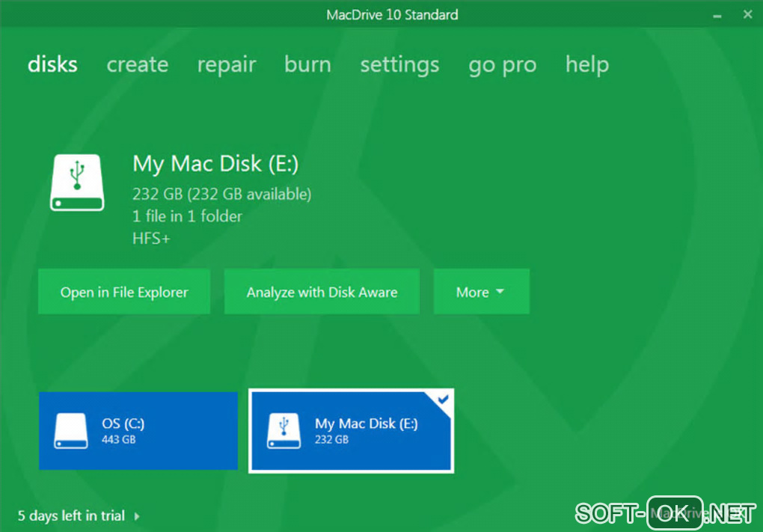The image size is (763, 532).
Task: Click the 1 file in 1 folder text
Action: point(187,216)
